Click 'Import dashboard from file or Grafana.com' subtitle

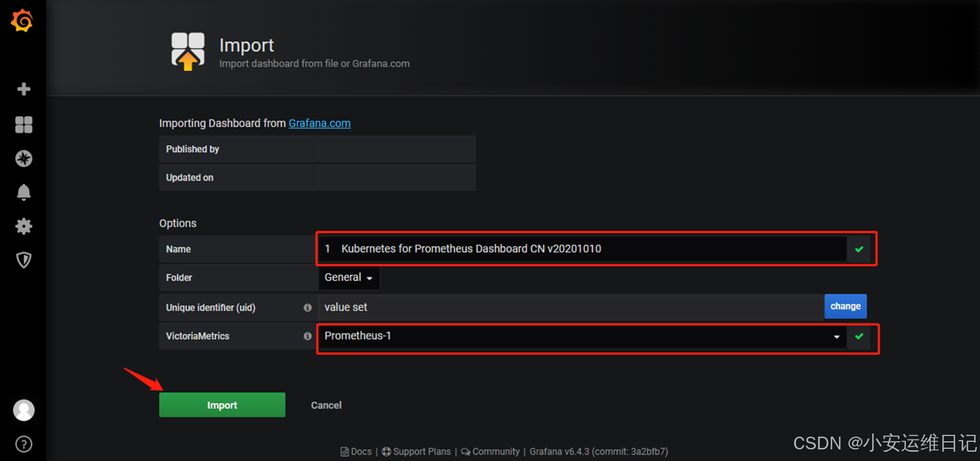click(x=314, y=64)
